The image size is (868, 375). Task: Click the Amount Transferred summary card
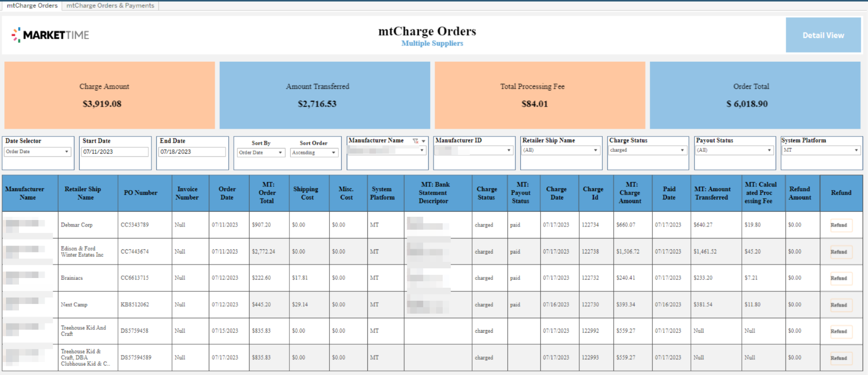coord(324,95)
